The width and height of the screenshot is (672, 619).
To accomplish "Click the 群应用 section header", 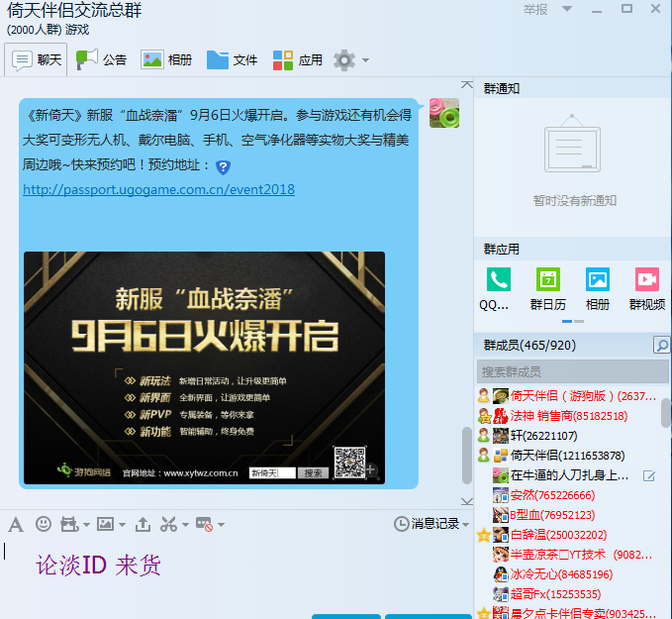I will coord(502,250).
